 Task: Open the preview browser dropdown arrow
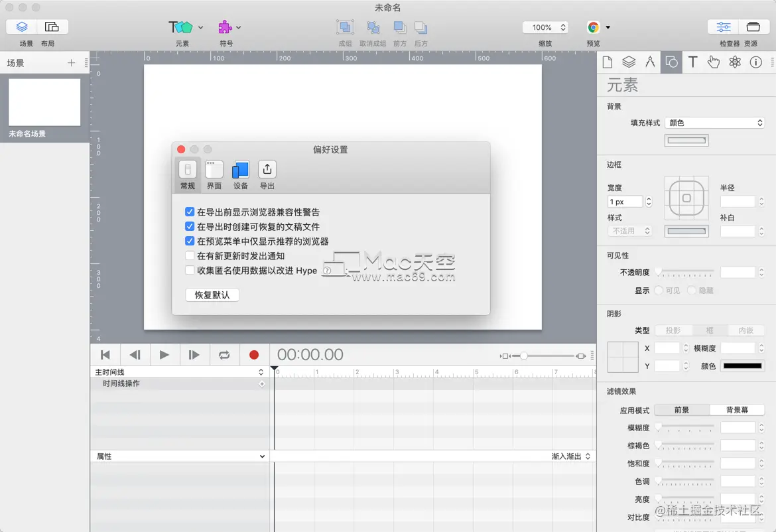608,28
